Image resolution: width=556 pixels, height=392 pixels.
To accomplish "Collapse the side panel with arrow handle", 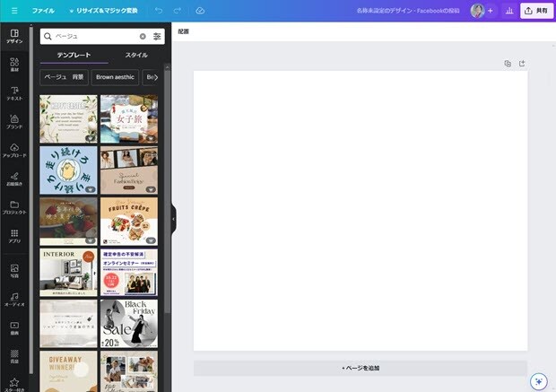I will pyautogui.click(x=173, y=217).
